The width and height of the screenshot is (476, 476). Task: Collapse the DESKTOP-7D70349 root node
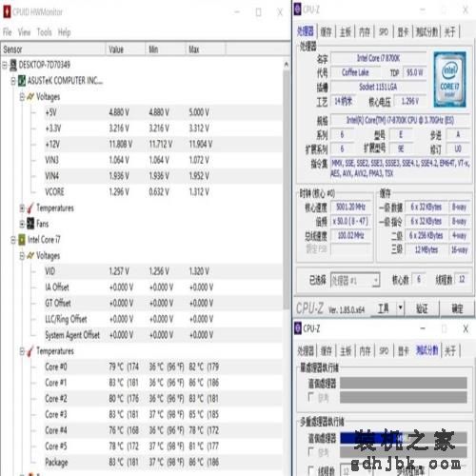(5, 65)
